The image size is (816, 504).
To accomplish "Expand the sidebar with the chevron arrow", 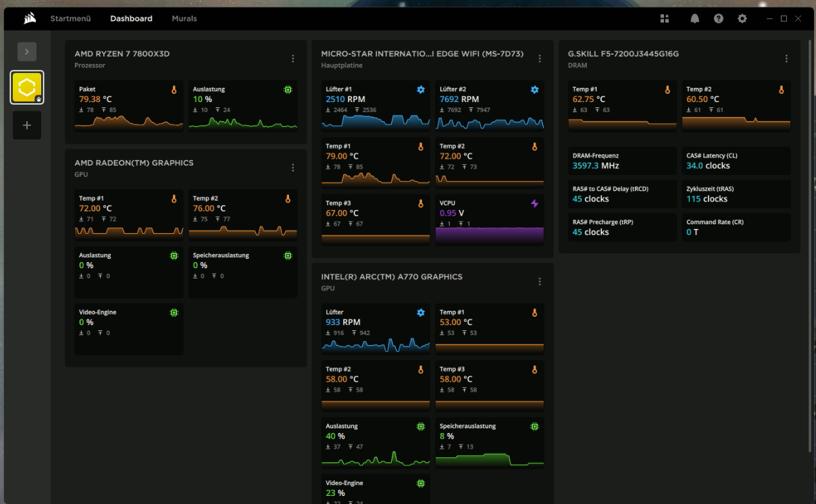I will point(27,51).
